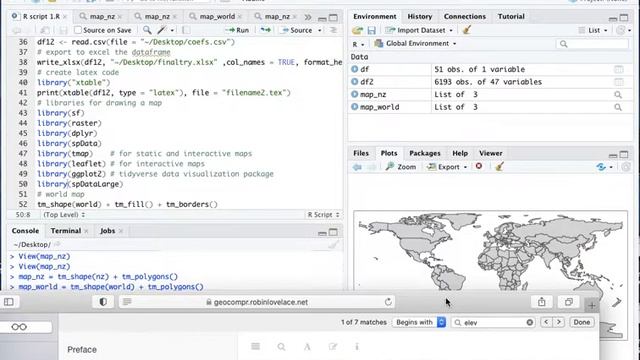Open the R Script file type selector

click(323, 215)
